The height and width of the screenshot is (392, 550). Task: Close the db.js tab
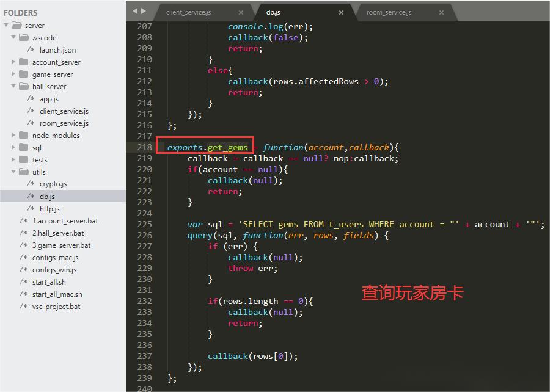coord(341,12)
